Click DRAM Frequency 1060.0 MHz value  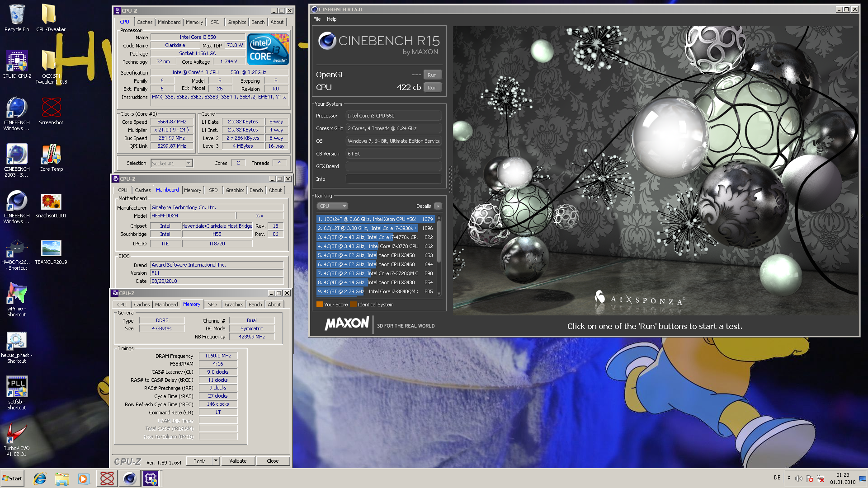pos(218,356)
